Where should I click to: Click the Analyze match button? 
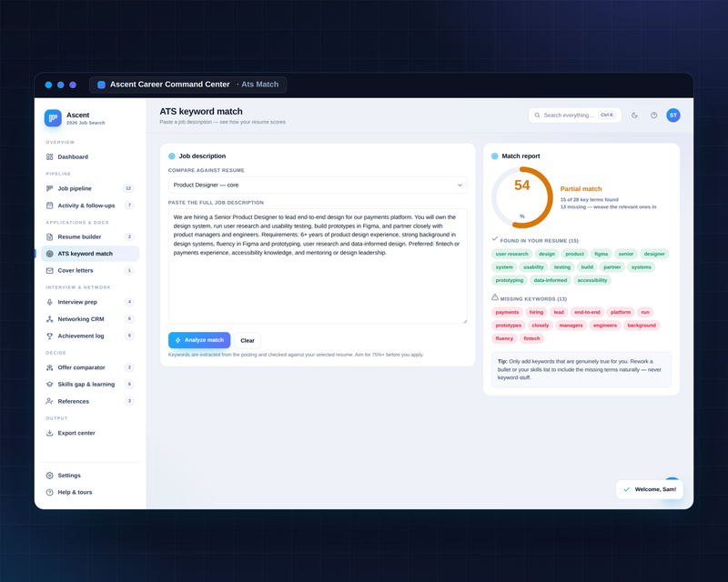click(199, 340)
